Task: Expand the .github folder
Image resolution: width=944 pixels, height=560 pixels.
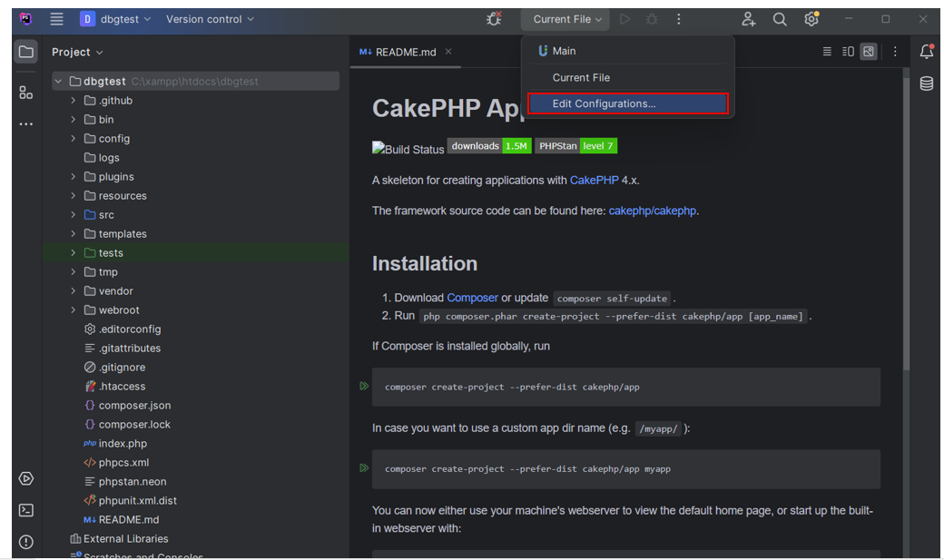Action: pyautogui.click(x=73, y=101)
